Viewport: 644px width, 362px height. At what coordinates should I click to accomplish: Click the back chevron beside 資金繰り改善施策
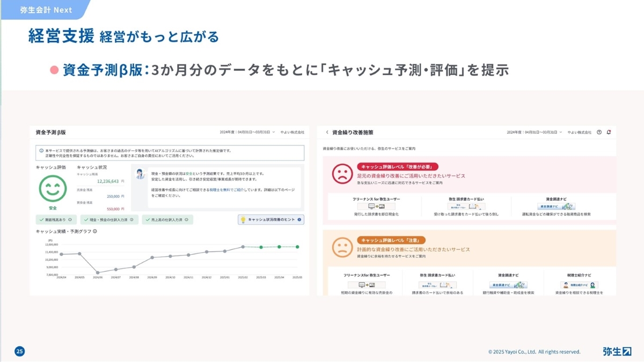pyautogui.click(x=327, y=132)
